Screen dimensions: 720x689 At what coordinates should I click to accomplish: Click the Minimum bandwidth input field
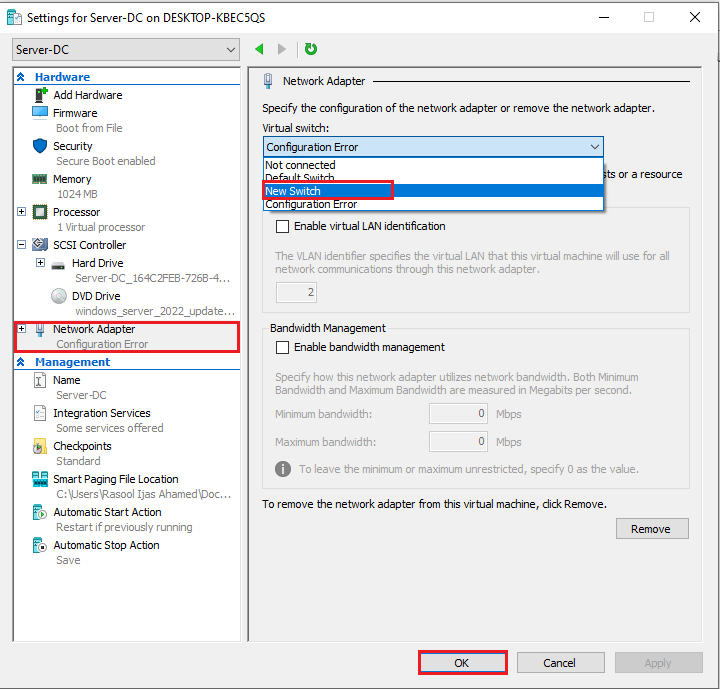pos(458,413)
